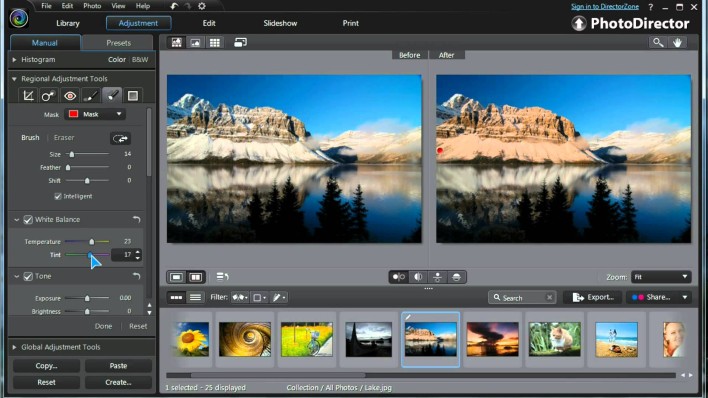Collapse Regional Adjustment Tools section
Screen dimensions: 708x398
(x=14, y=79)
